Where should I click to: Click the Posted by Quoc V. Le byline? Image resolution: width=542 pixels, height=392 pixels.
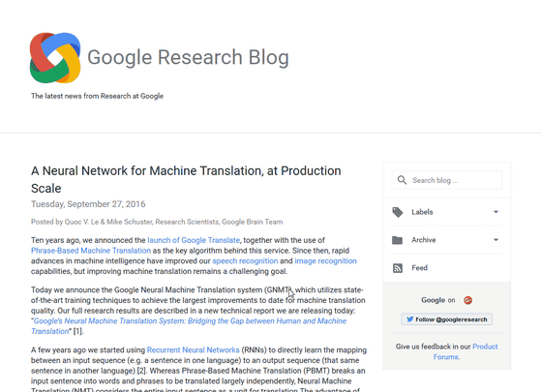coord(157,222)
